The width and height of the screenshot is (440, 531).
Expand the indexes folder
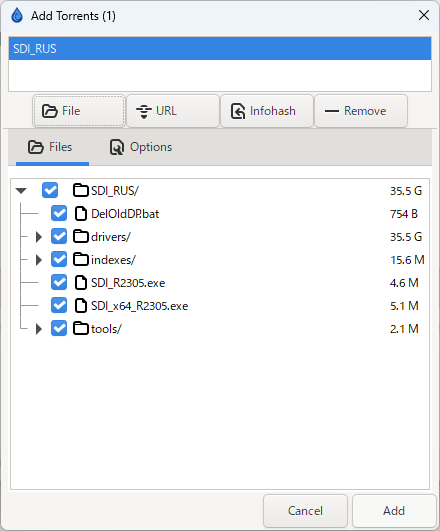tap(39, 260)
